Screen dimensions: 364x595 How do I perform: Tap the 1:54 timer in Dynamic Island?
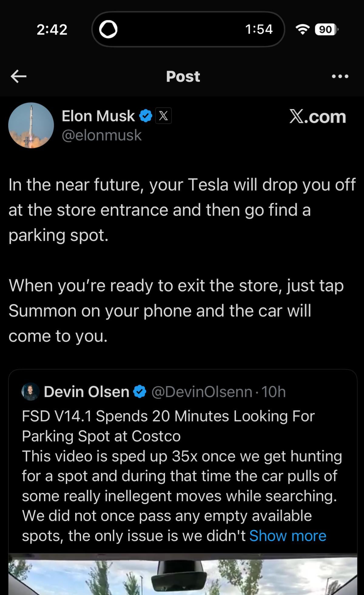259,29
